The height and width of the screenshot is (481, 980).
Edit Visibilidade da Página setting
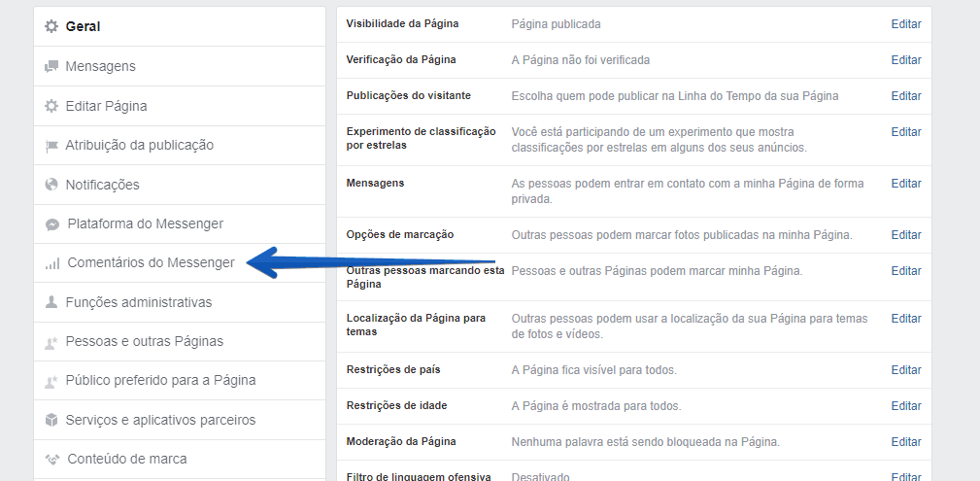pos(905,24)
